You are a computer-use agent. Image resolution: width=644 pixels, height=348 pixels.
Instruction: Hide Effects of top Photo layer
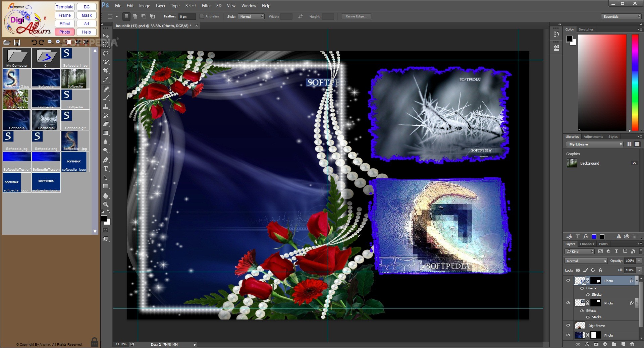point(582,288)
